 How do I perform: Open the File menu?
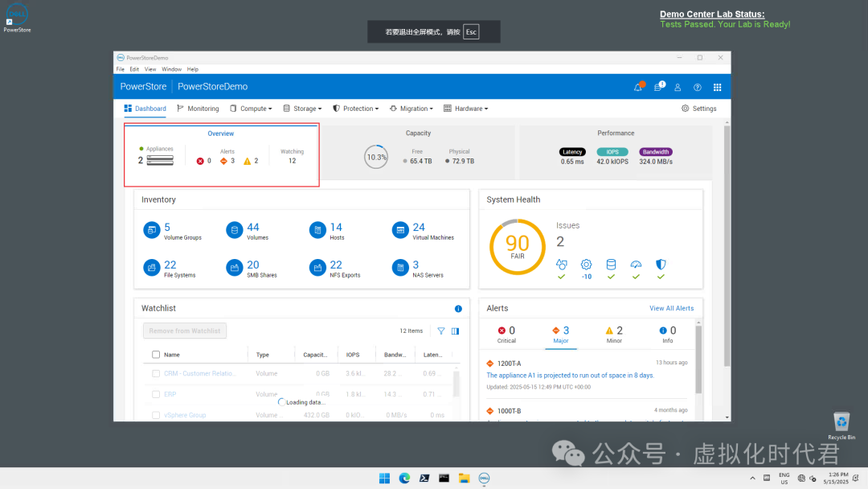[120, 69]
